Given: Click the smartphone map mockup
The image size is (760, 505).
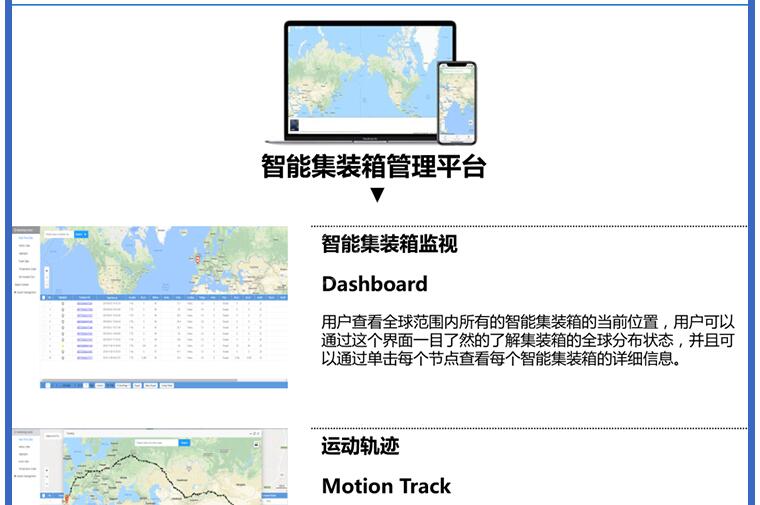Looking at the screenshot, I should pyautogui.click(x=458, y=105).
